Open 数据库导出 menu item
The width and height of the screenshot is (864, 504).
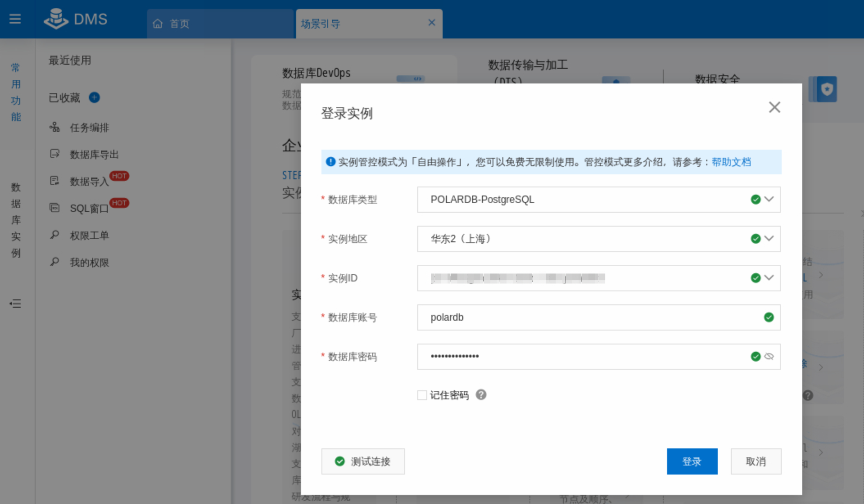94,155
